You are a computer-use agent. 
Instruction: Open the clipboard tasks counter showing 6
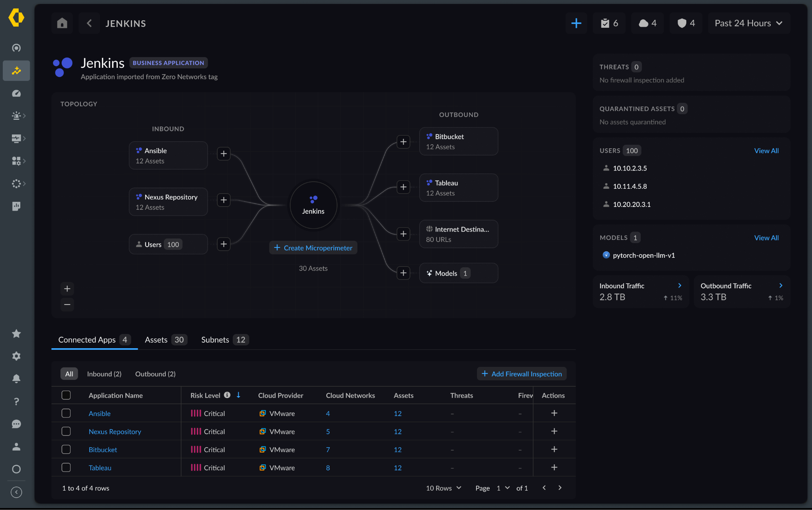point(609,23)
